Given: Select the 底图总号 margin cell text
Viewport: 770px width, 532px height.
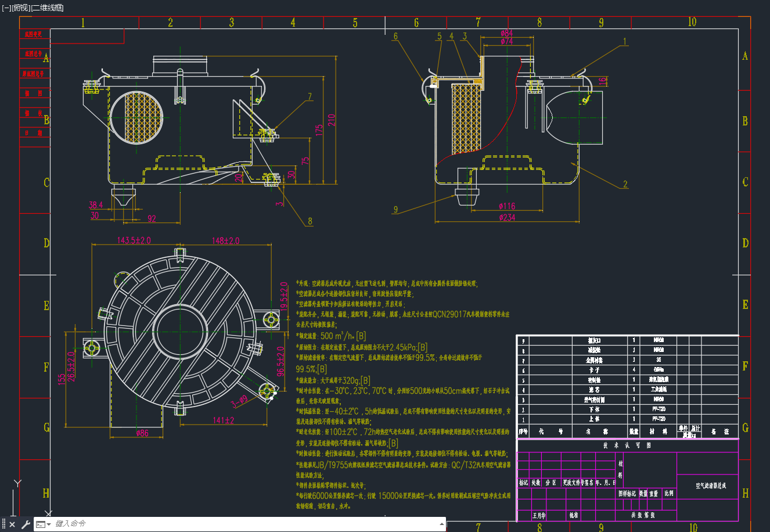Looking at the screenshot, I should (x=34, y=54).
